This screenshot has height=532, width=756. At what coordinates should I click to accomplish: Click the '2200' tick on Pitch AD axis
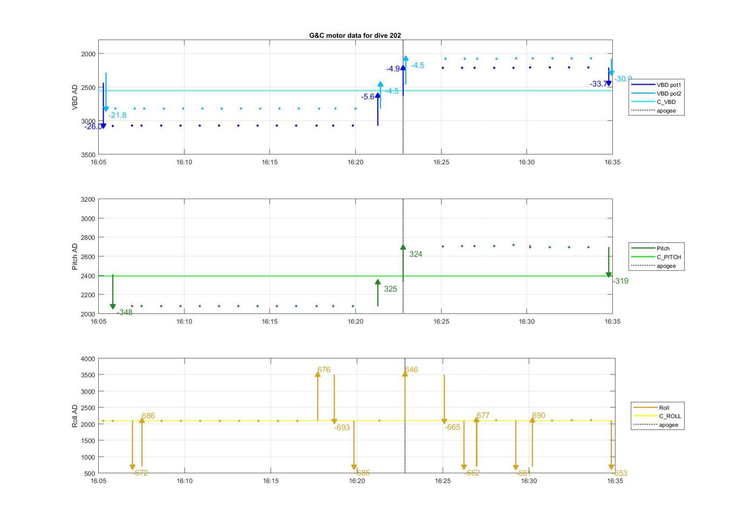click(x=87, y=295)
